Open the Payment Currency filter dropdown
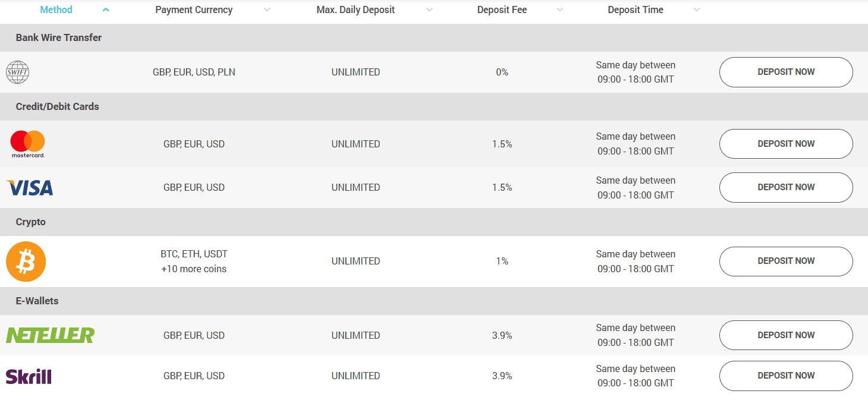Image resolution: width=868 pixels, height=400 pixels. (268, 10)
